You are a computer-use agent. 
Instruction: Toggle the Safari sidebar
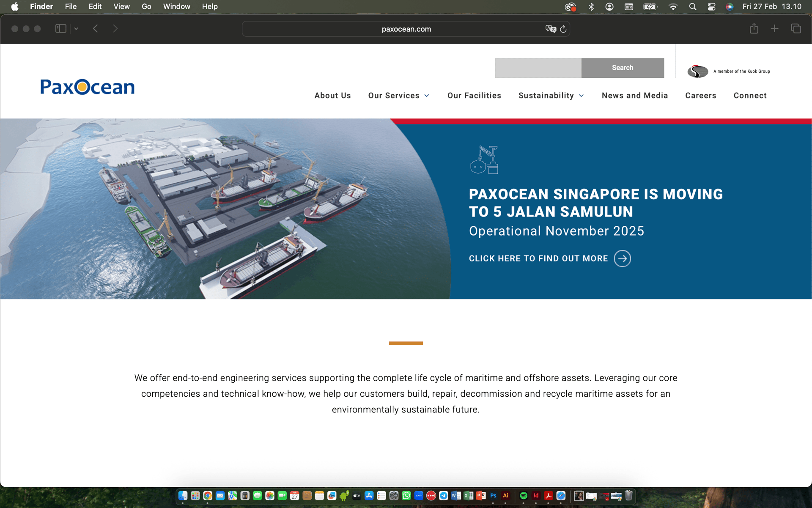tap(60, 29)
